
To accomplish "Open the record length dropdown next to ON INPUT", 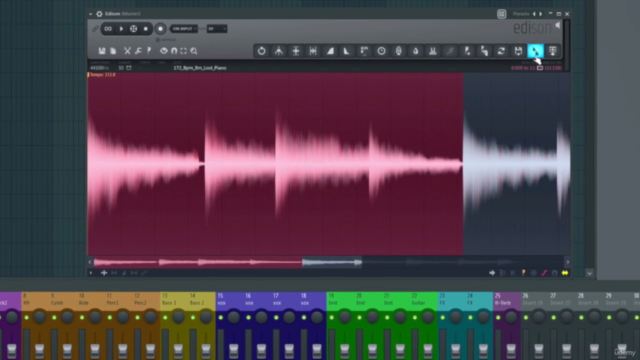I will tap(217, 29).
